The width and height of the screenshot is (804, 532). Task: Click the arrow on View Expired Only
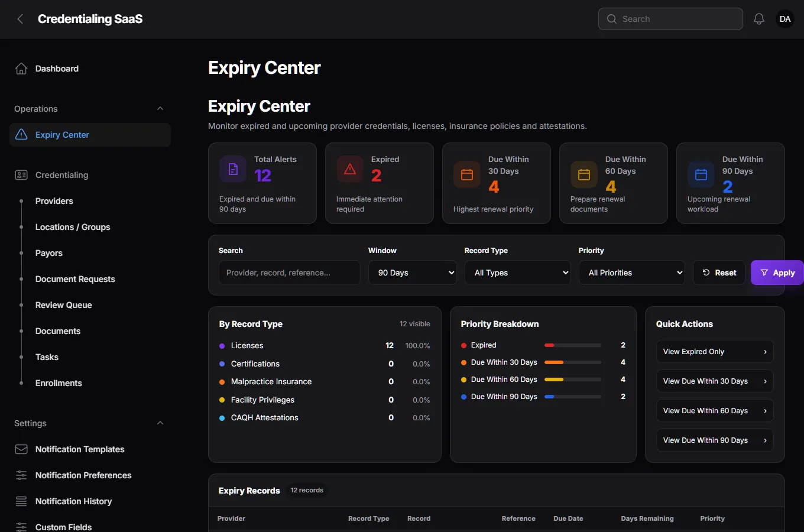(x=765, y=352)
